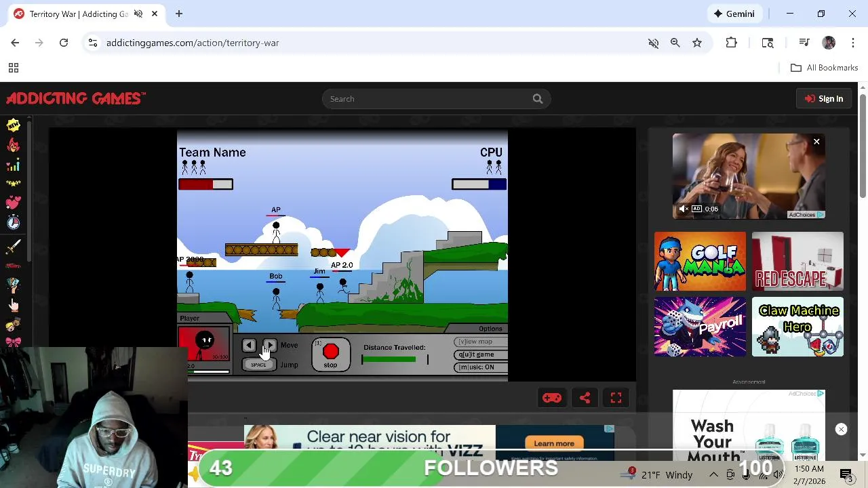This screenshot has height=488, width=868.
Task: Open the notification center icon
Action: click(x=847, y=474)
